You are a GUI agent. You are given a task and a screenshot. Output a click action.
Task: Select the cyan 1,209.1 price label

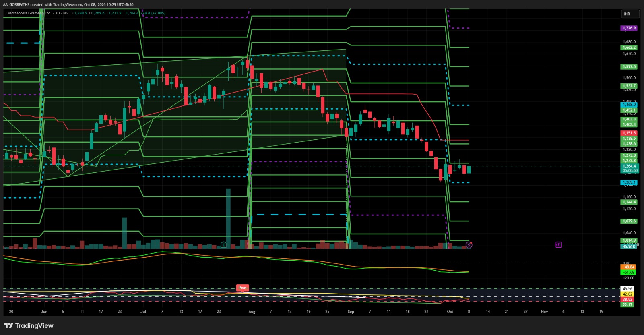coord(629,182)
